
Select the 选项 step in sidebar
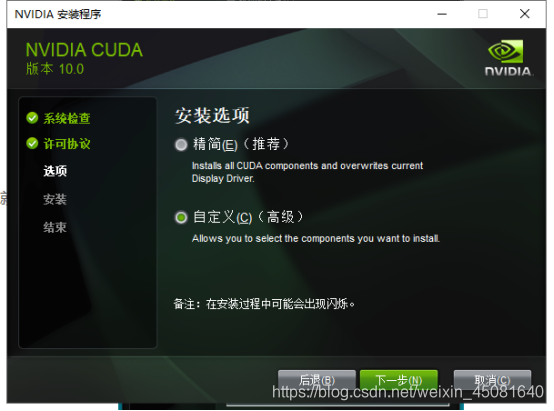tap(55, 171)
